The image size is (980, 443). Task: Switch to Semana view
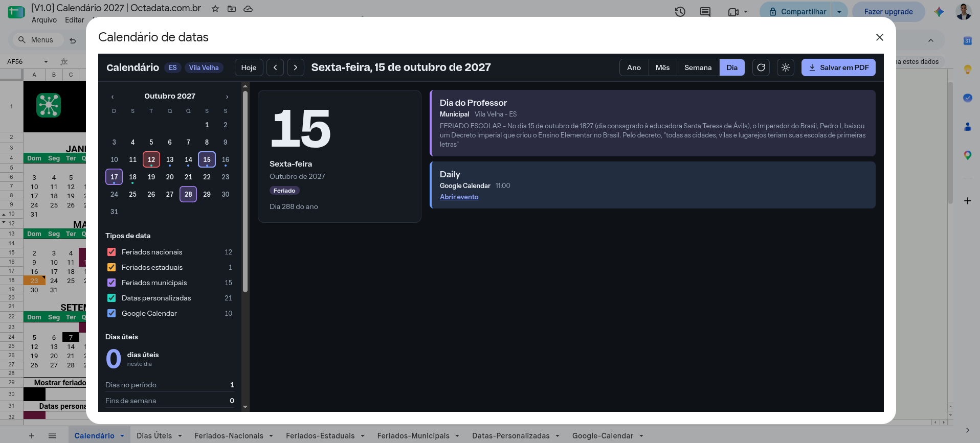click(x=698, y=67)
